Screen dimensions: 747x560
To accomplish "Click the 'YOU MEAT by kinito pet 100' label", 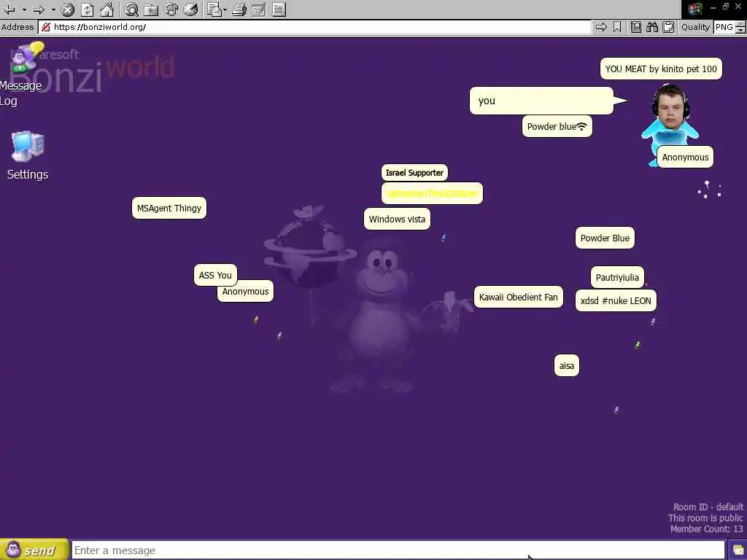I will 661,69.
